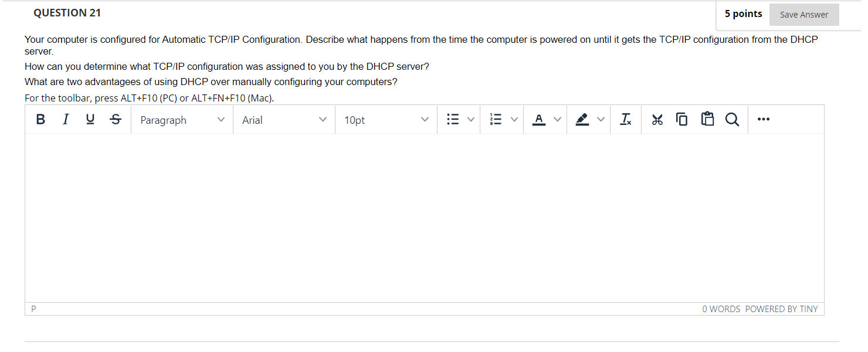Screen dimensions: 868x352
Task: Copy the selected text
Action: click(681, 120)
